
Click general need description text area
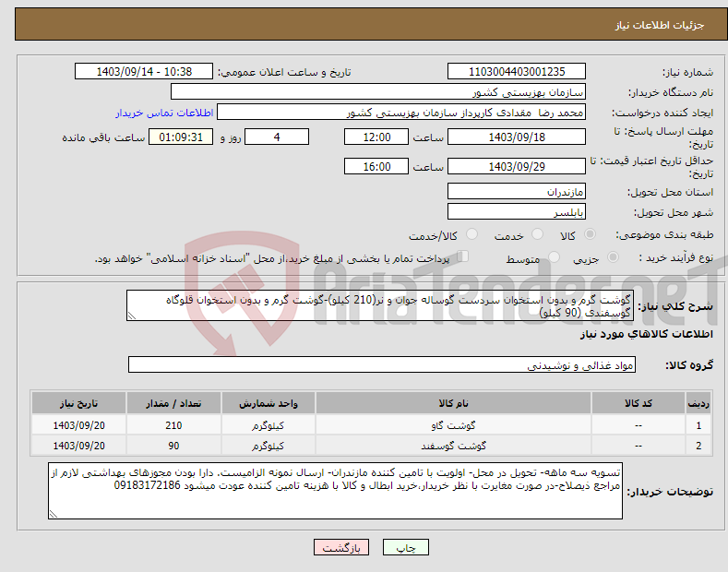[380, 305]
